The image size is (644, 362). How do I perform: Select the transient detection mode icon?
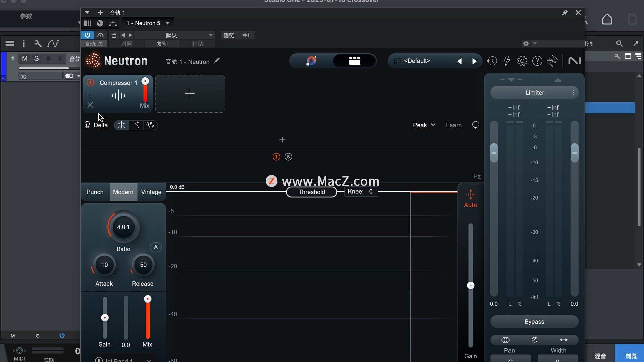(121, 125)
